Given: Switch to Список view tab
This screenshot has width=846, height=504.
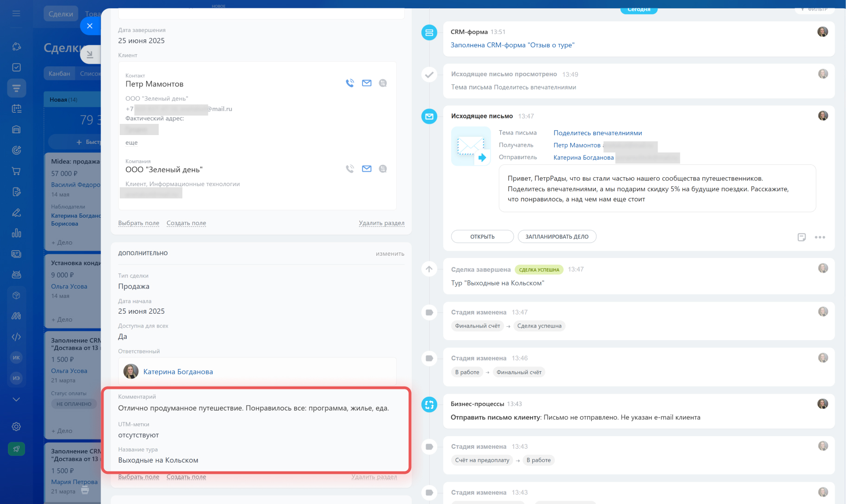Looking at the screenshot, I should pyautogui.click(x=90, y=73).
